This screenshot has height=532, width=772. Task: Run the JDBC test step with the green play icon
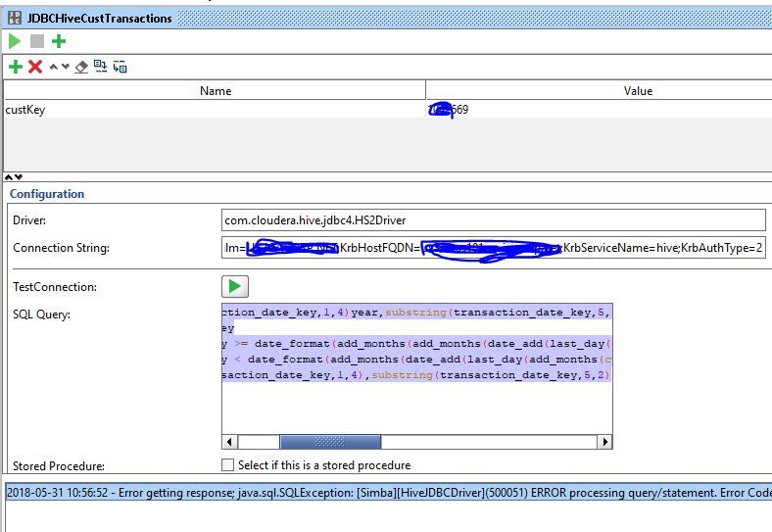pos(15,41)
